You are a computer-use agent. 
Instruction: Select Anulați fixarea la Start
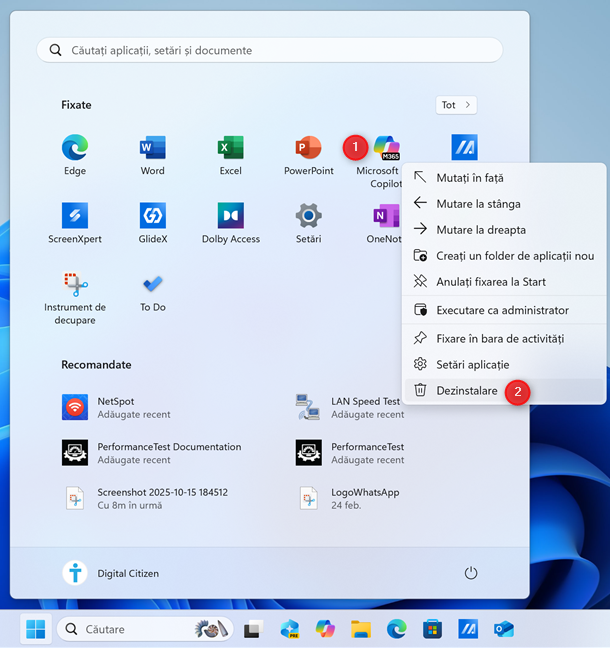[x=504, y=282]
